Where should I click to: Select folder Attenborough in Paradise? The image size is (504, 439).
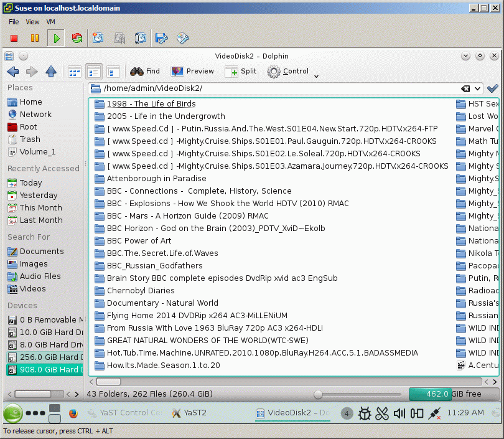click(x=150, y=179)
